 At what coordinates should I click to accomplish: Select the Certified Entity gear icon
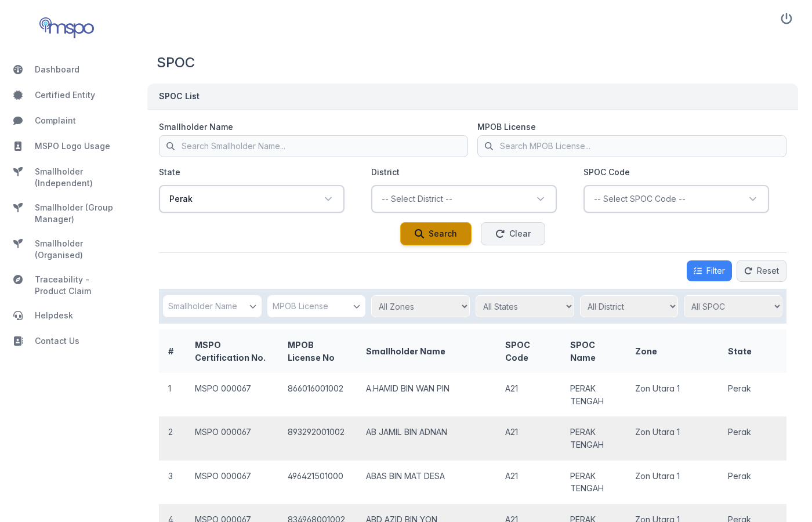click(x=17, y=95)
